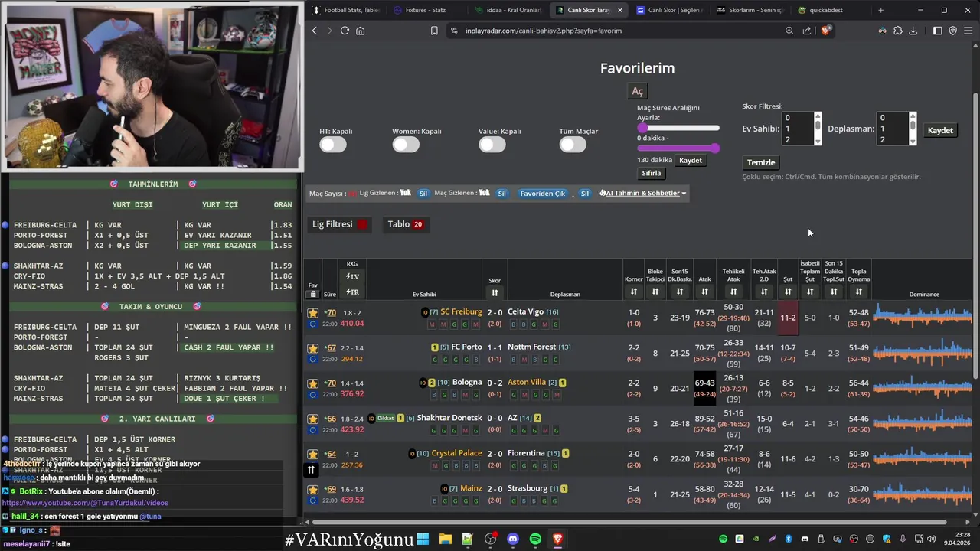
Task: Open Windows Start button on taskbar
Action: pyautogui.click(x=423, y=539)
